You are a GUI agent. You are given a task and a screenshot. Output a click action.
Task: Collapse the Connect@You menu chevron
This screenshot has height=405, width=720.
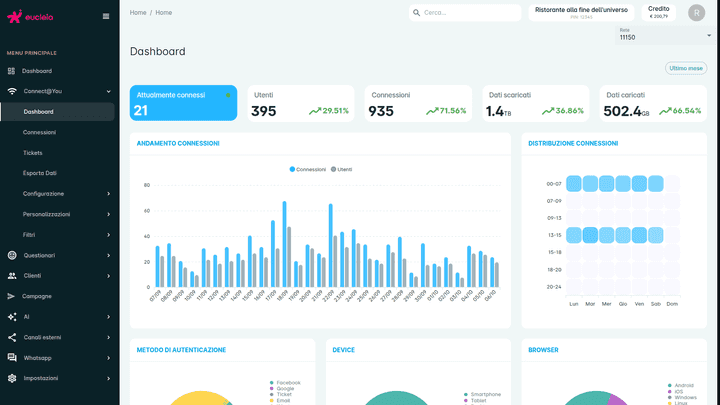pyautogui.click(x=109, y=91)
